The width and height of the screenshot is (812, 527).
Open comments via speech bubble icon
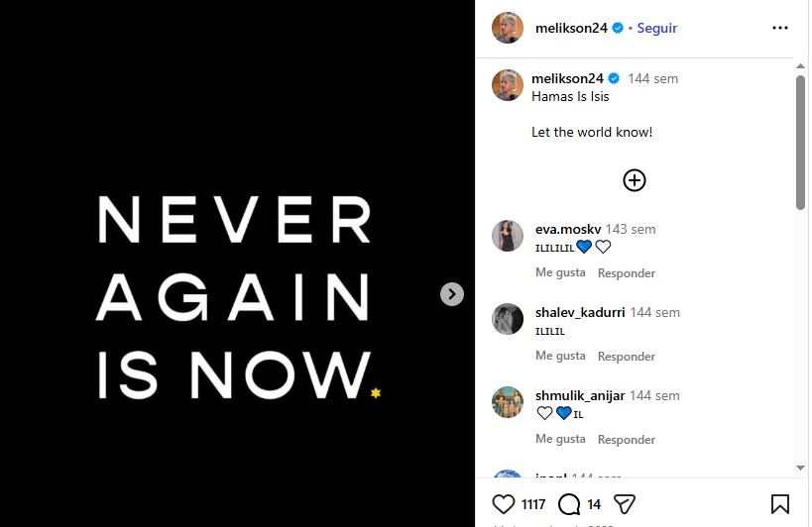[x=569, y=504]
